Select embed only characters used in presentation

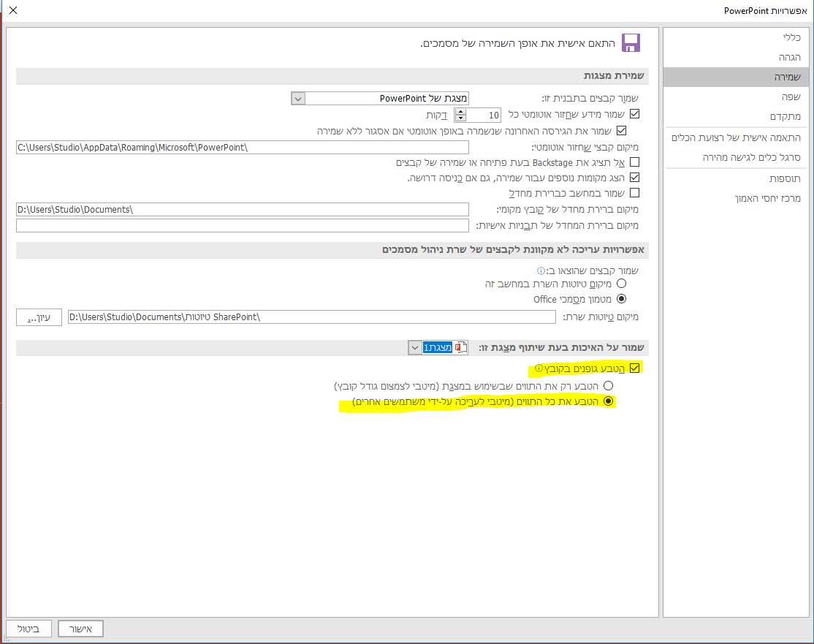[609, 386]
